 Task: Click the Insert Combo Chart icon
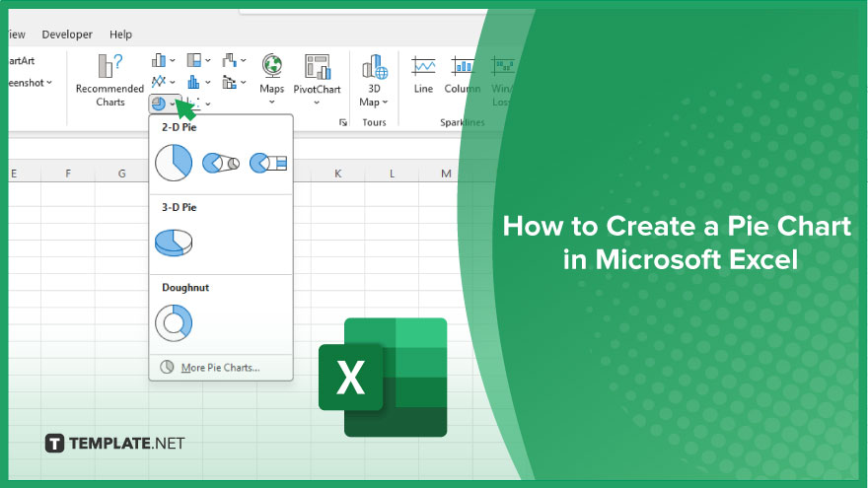tap(229, 82)
